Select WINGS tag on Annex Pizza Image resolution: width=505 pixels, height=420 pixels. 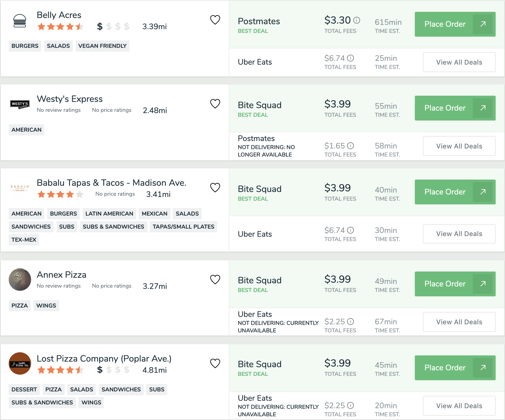click(x=46, y=306)
